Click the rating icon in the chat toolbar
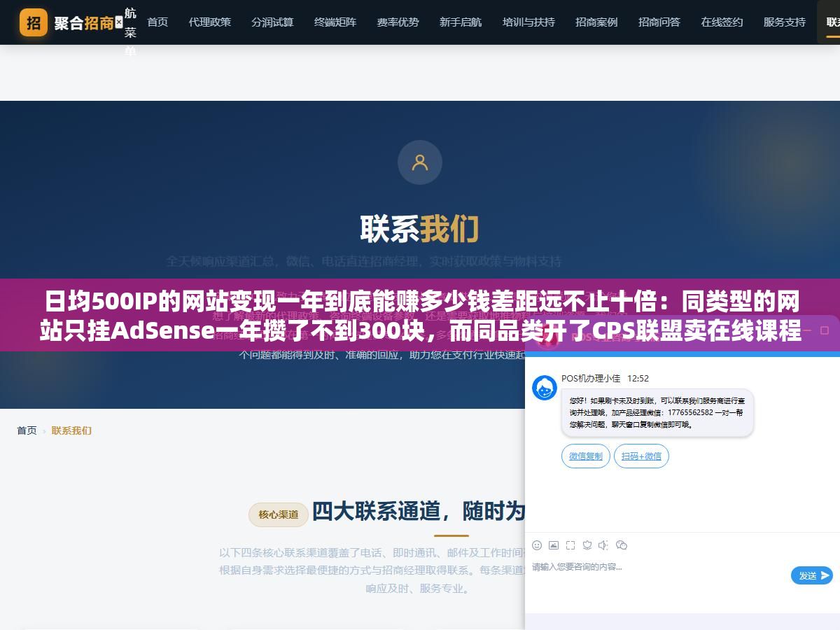 [587, 545]
